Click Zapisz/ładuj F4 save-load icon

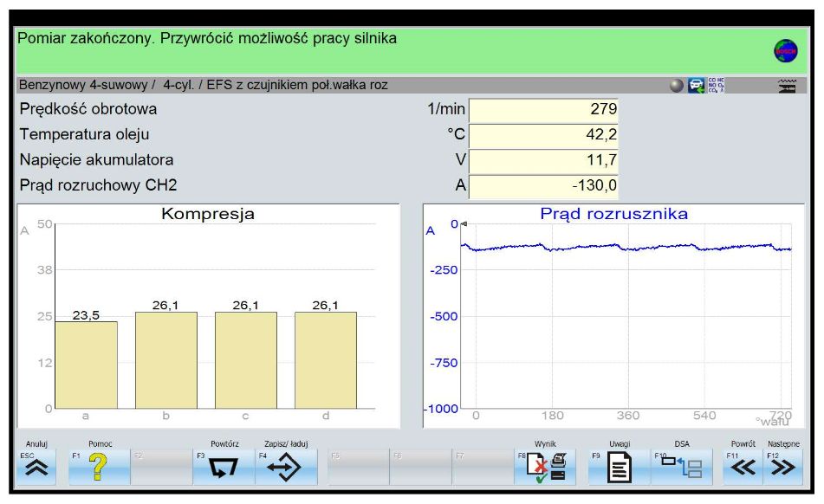(284, 468)
